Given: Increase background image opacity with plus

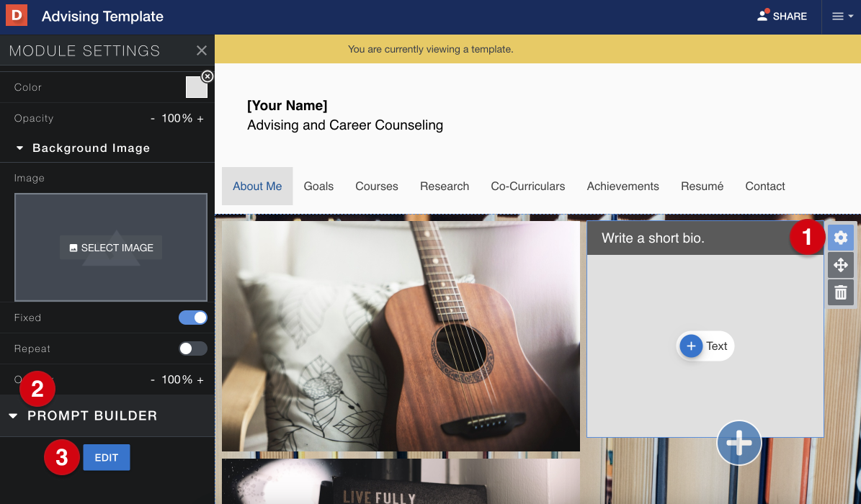Looking at the screenshot, I should (x=200, y=380).
